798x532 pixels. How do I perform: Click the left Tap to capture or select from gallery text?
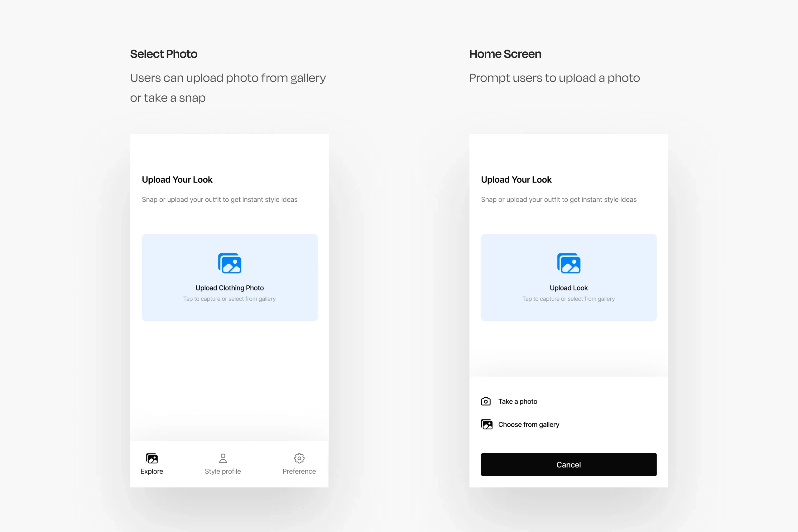click(230, 299)
